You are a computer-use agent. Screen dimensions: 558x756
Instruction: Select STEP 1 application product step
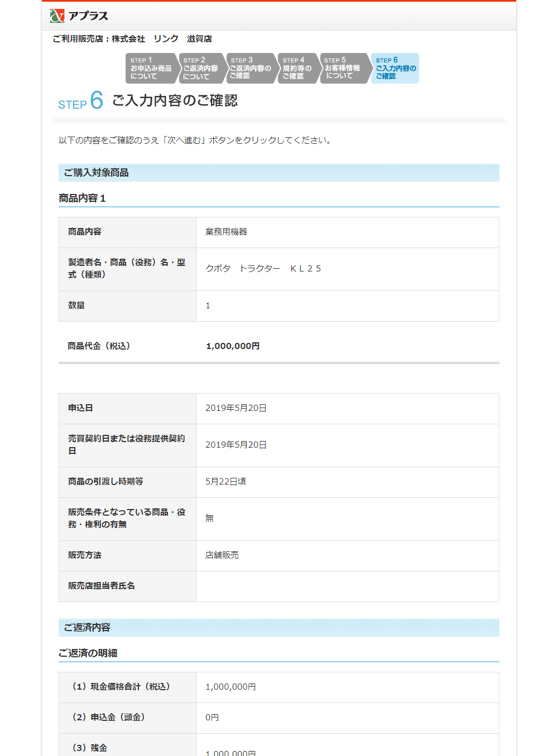[151, 69]
